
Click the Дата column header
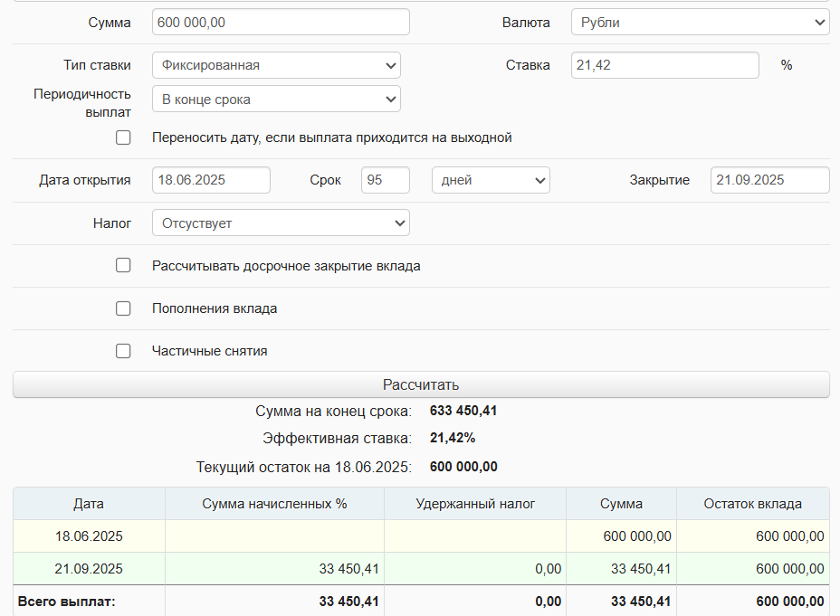click(x=89, y=504)
